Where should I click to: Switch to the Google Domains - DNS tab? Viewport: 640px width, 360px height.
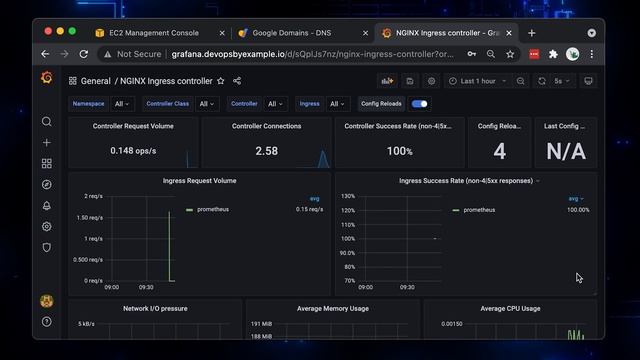click(291, 33)
